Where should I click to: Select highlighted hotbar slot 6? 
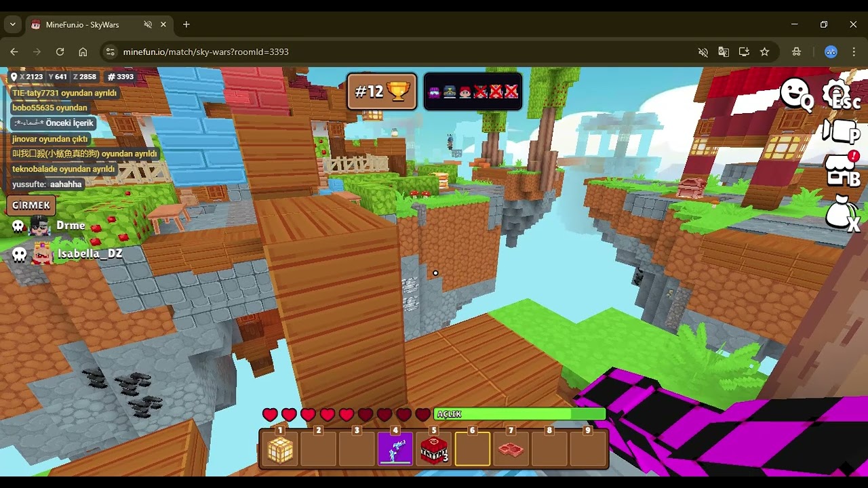(473, 449)
